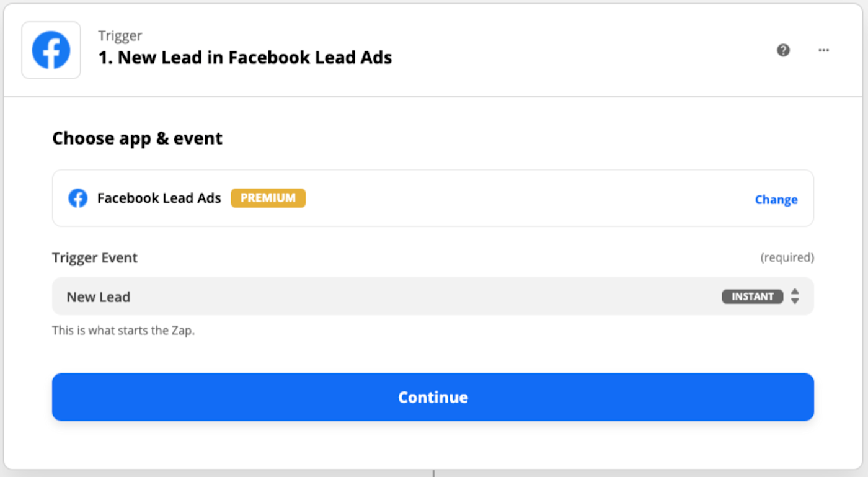The image size is (868, 477).
Task: Click the connector line below the card
Action: 433,473
